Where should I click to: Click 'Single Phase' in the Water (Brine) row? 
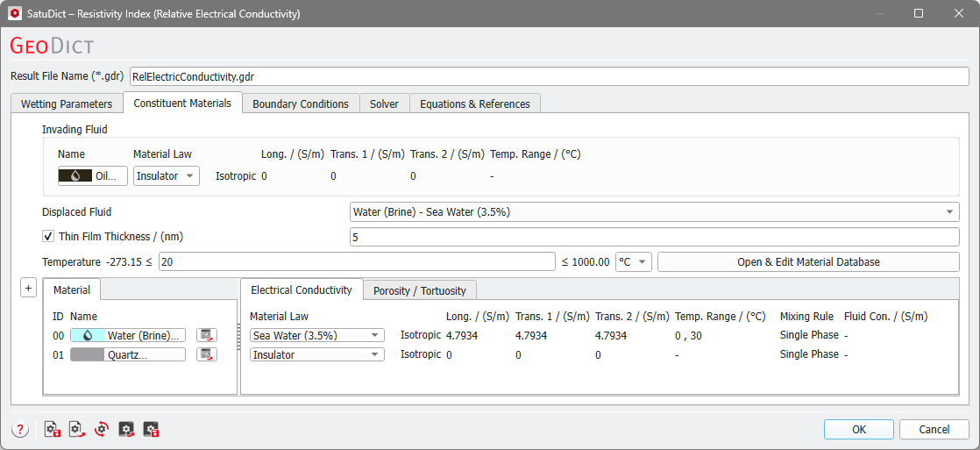pyautogui.click(x=809, y=335)
